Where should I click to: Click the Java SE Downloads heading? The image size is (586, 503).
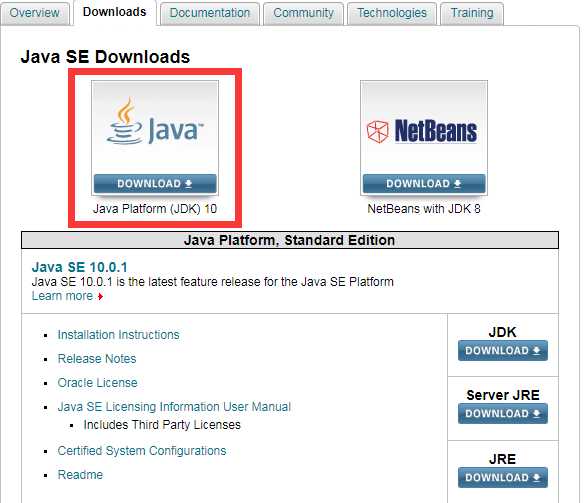coord(105,57)
